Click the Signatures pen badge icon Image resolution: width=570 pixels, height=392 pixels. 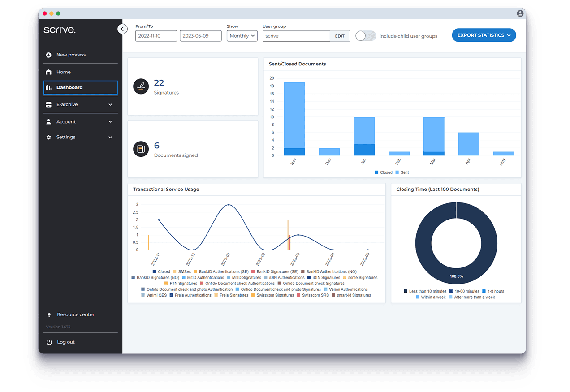point(141,86)
